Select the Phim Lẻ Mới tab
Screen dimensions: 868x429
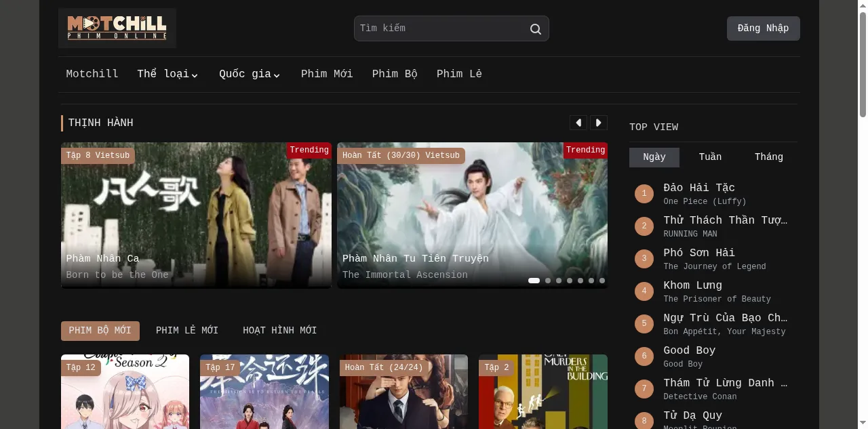(x=187, y=331)
